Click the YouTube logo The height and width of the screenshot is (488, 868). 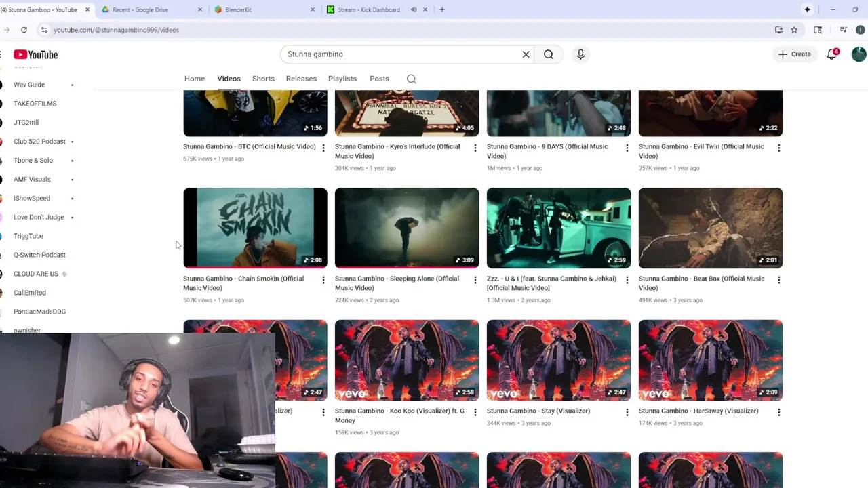[x=35, y=54]
